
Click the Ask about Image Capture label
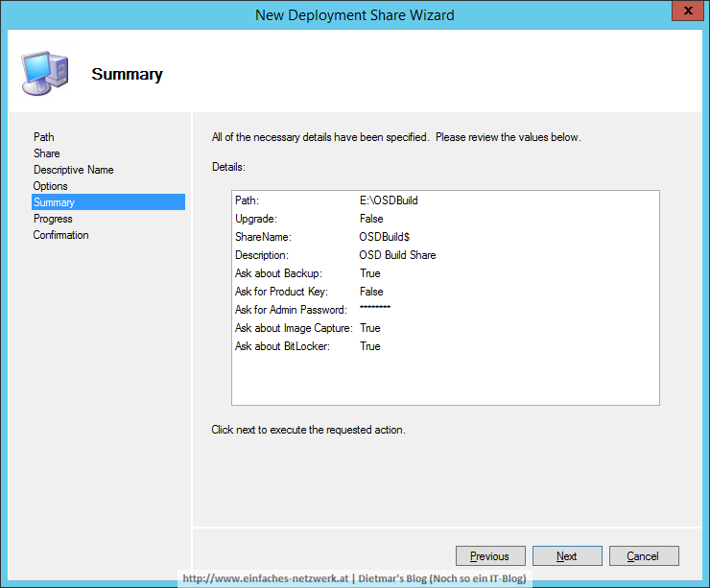pyautogui.click(x=294, y=328)
